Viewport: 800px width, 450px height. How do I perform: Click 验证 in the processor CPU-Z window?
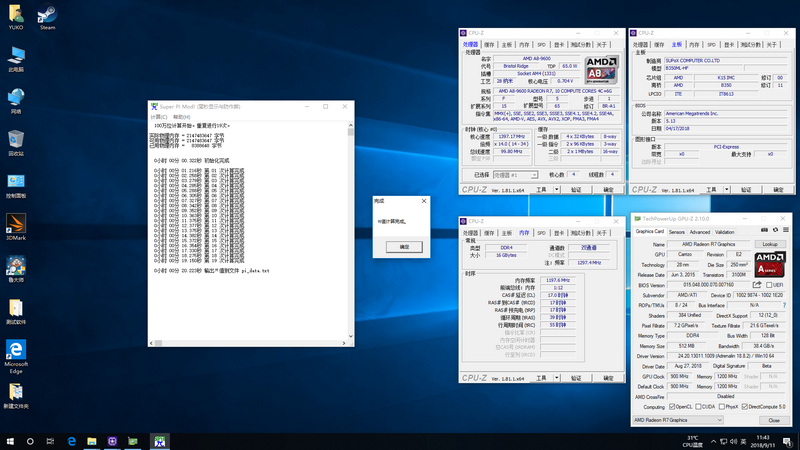coord(576,190)
